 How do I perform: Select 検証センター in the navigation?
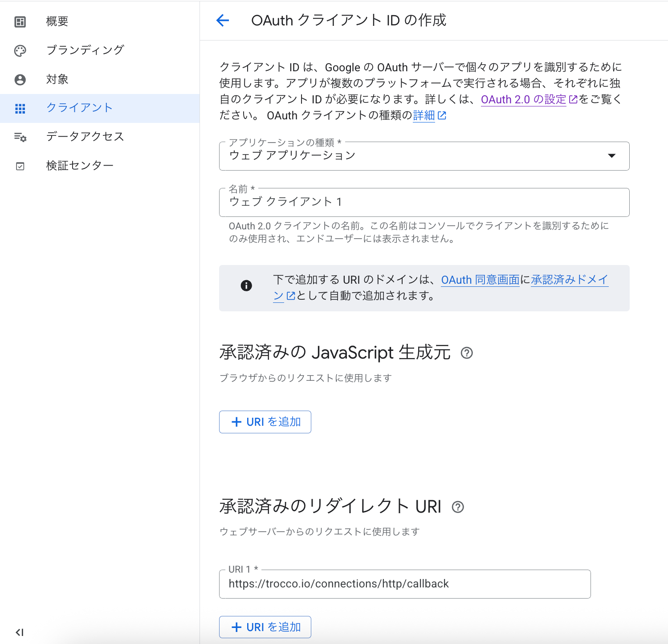(x=80, y=166)
